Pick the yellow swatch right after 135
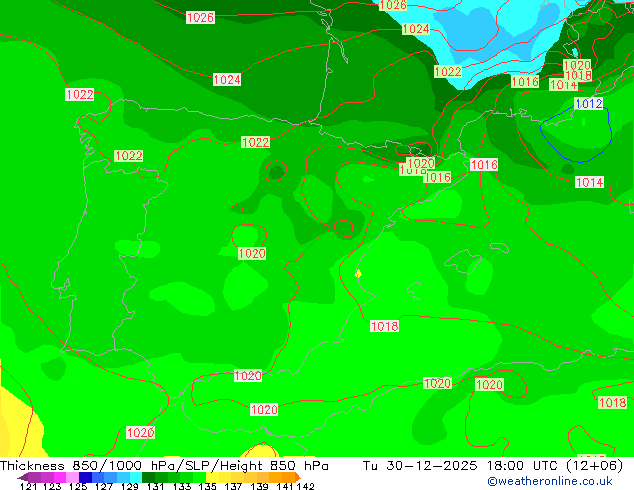 [212, 477]
